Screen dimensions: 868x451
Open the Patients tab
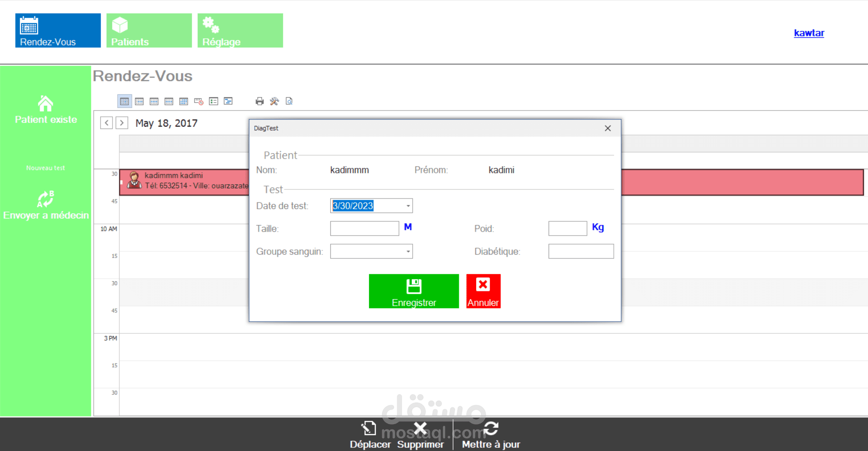click(149, 31)
